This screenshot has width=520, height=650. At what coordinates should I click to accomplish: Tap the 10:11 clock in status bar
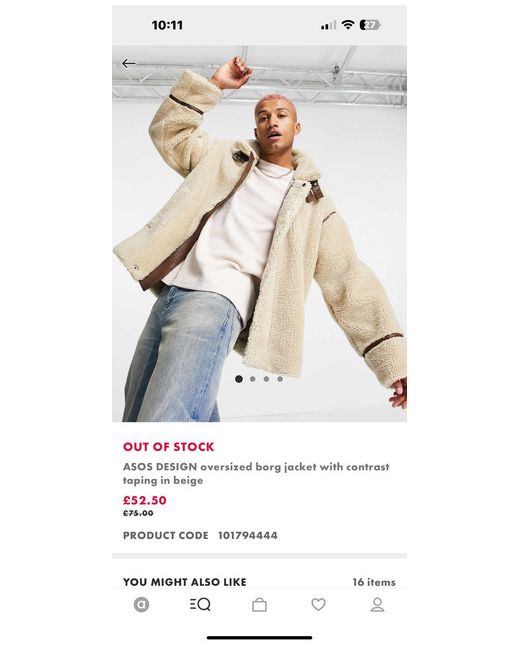coord(167,25)
